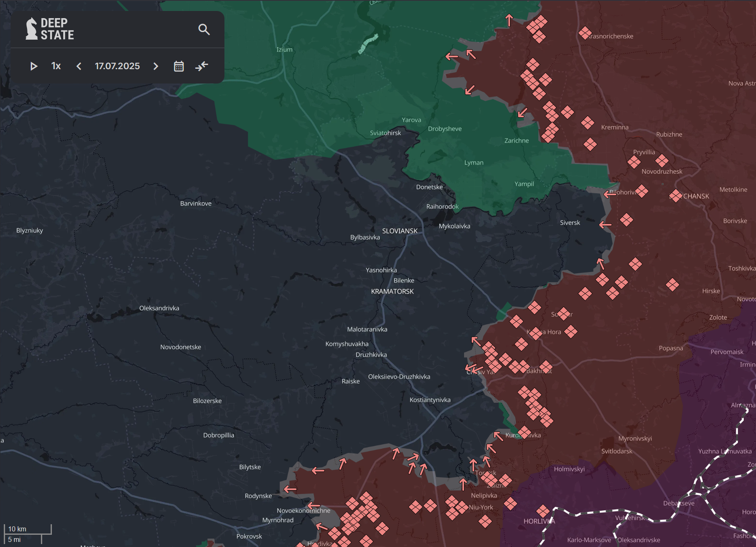
Task: Start timeline playback with the play button
Action: 34,66
